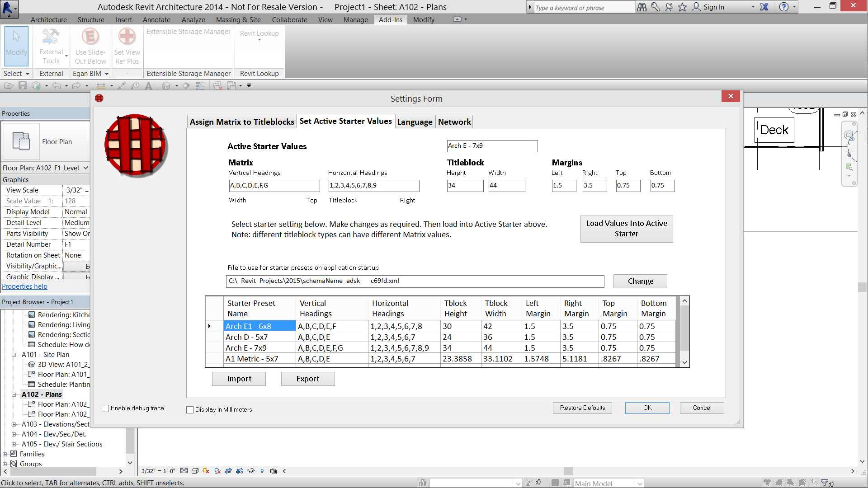Click the Favorites star icon in title bar
Image resolution: width=868 pixels, height=488 pixels.
682,7
